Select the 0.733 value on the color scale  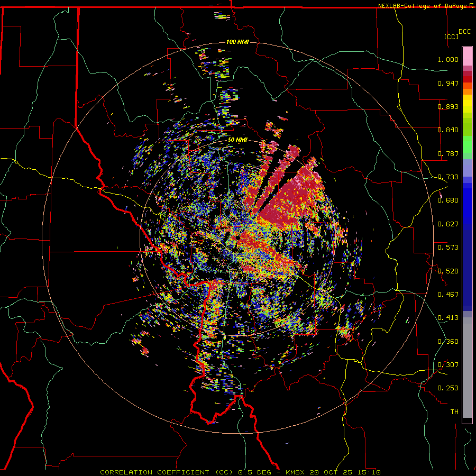448,177
